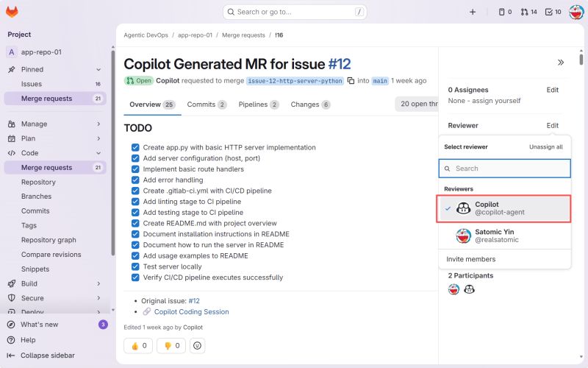Image resolution: width=588 pixels, height=368 pixels.
Task: Collapse right sidebar with double chevron
Action: tap(561, 63)
